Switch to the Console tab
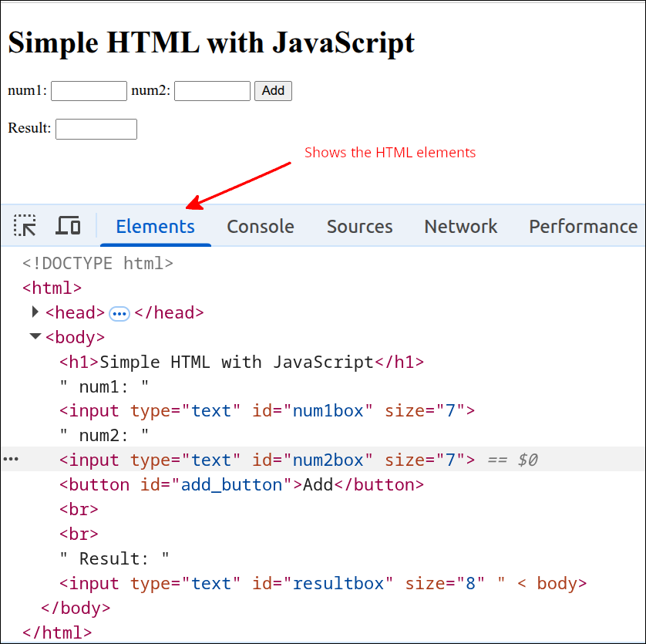Viewport: 646px width, 644px height. click(260, 226)
